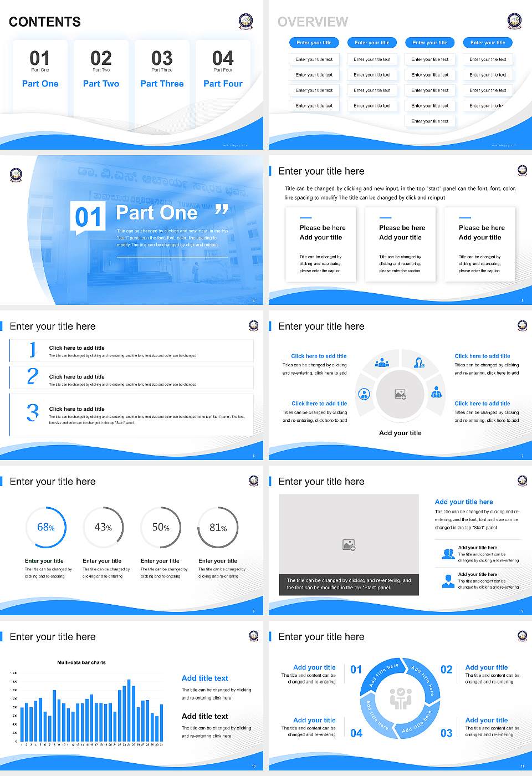Click the blue 'Add your title here' heading beside image
The height and width of the screenshot is (776, 532).
(464, 502)
